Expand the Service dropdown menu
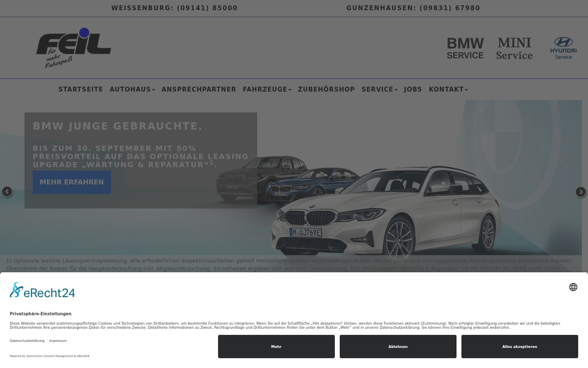Viewport: 588px width, 368px height. click(x=379, y=89)
